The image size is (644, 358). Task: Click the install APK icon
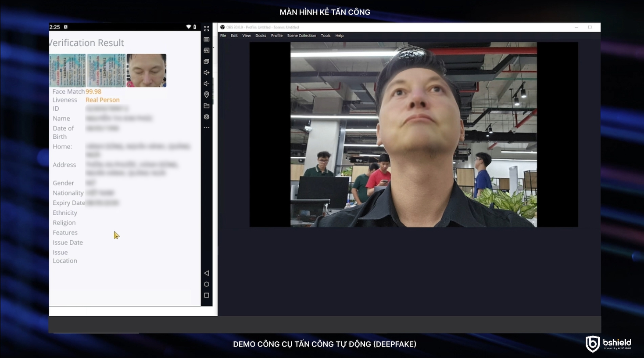[x=207, y=51]
